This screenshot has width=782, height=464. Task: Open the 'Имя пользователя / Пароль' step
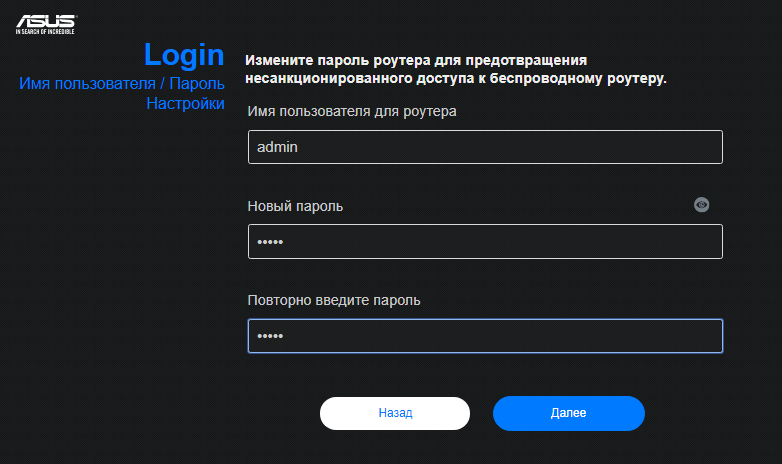point(120,83)
